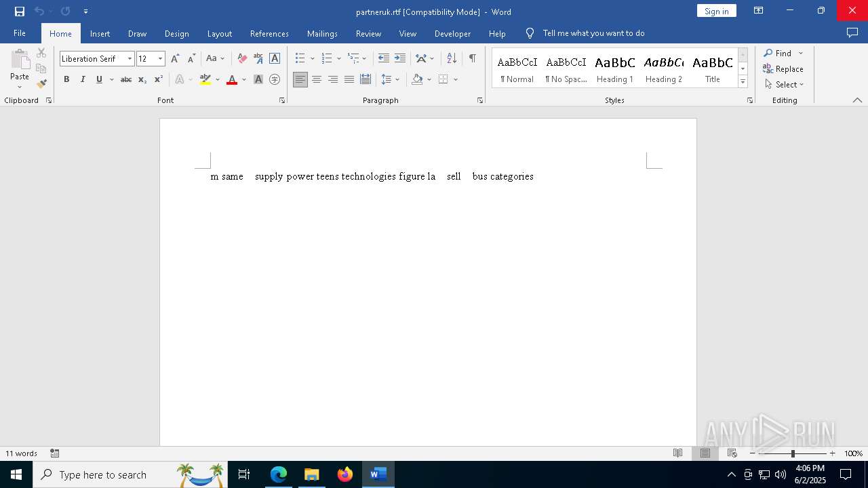The height and width of the screenshot is (488, 868).
Task: Clear all formatting with the eraser icon
Action: point(242,58)
